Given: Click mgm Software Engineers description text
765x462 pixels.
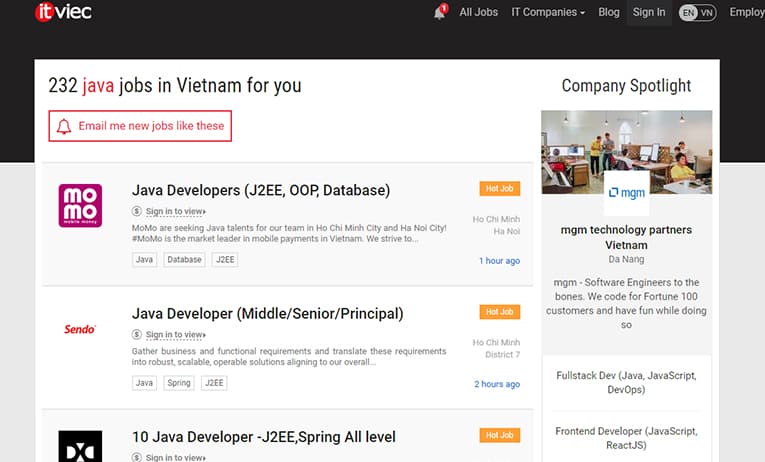Looking at the screenshot, I should [626, 303].
